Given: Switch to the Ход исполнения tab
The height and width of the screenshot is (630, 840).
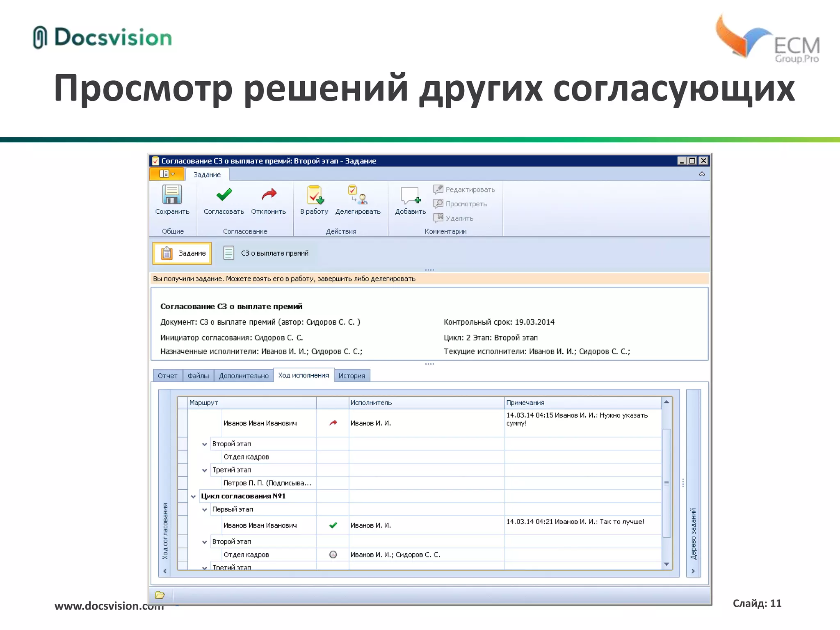Looking at the screenshot, I should pyautogui.click(x=304, y=375).
